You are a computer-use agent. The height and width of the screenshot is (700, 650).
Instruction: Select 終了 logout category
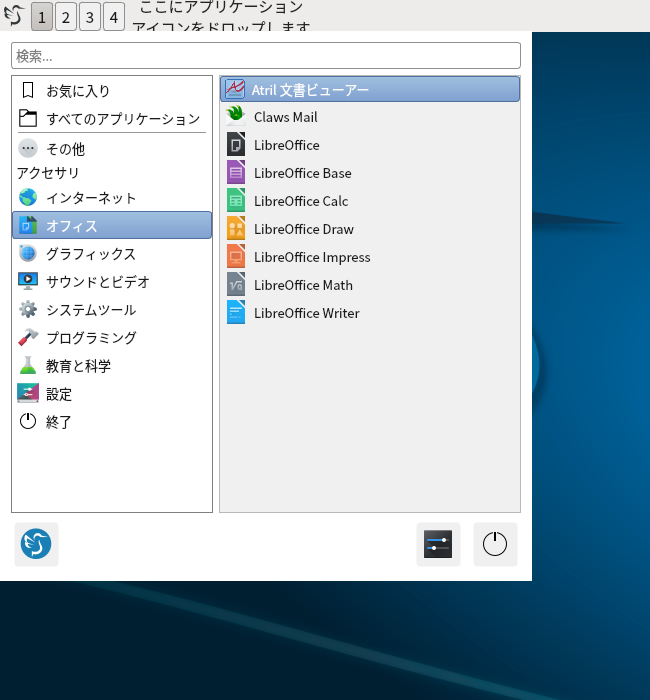[x=112, y=422]
